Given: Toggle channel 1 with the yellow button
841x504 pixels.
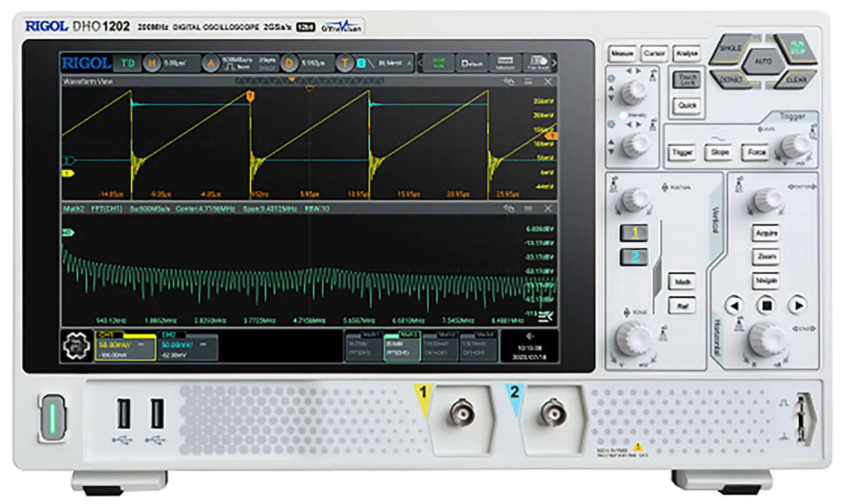Looking at the screenshot, I should 634,233.
